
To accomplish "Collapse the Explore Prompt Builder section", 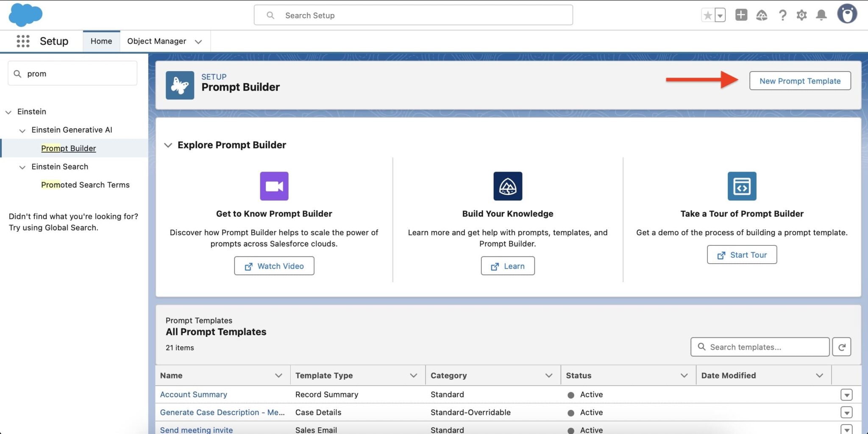I will 168,145.
